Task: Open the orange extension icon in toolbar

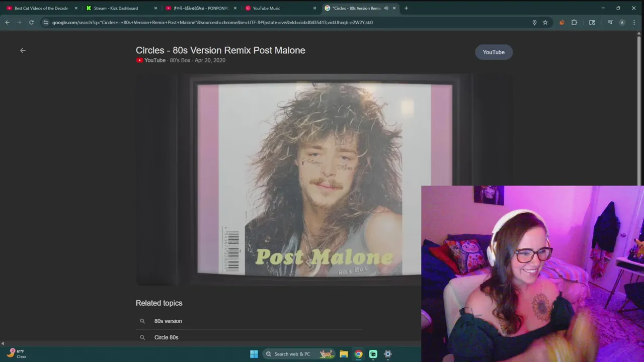Action: pos(562,22)
